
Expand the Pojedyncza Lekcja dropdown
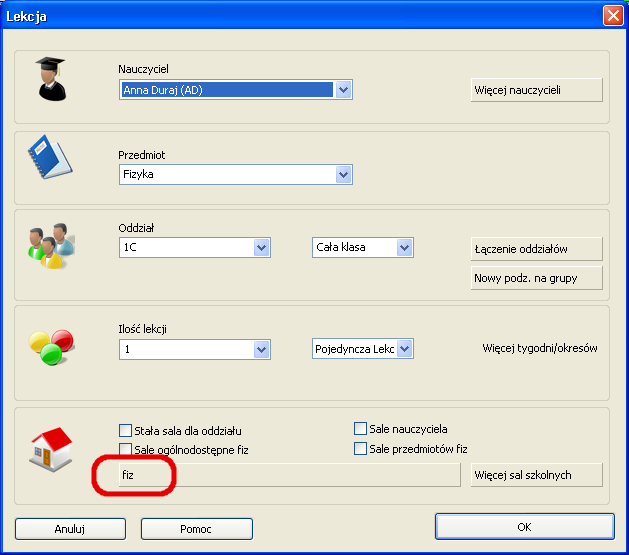pos(404,349)
